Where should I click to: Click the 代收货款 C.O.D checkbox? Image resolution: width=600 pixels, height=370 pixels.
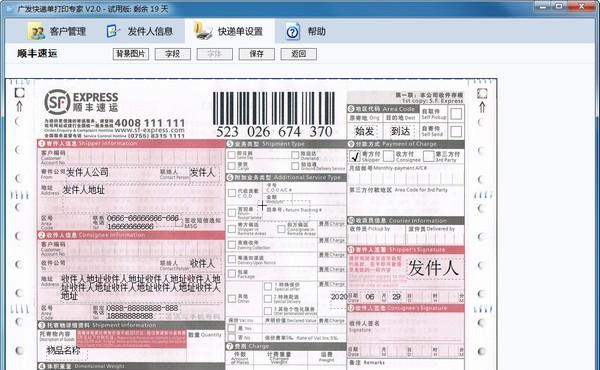[x=232, y=193]
